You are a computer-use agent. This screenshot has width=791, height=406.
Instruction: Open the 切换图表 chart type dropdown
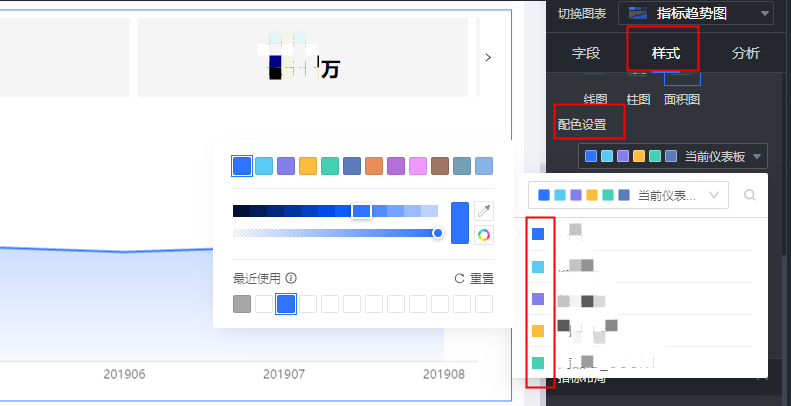tap(697, 13)
